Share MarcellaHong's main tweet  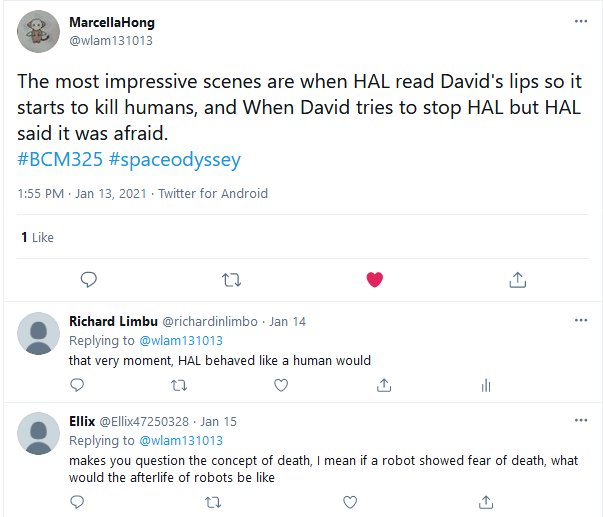click(x=518, y=279)
